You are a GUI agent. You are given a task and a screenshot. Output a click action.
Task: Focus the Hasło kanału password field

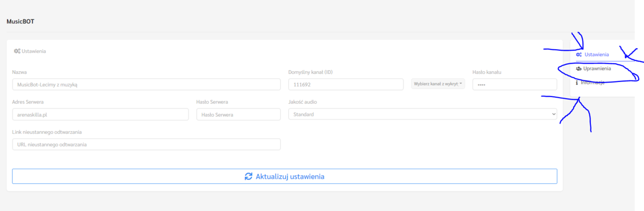[x=515, y=84]
